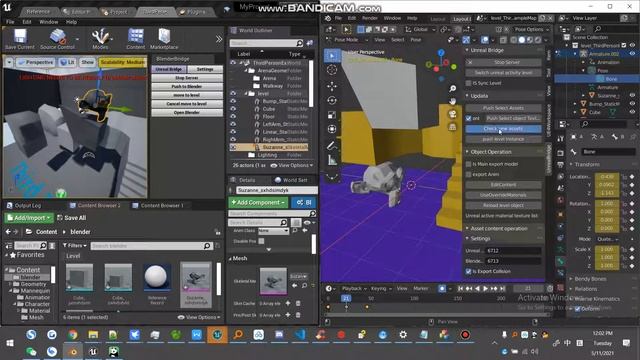640x360 pixels.
Task: Open Tool properties tab icon in Blender
Action: (x=560, y=139)
